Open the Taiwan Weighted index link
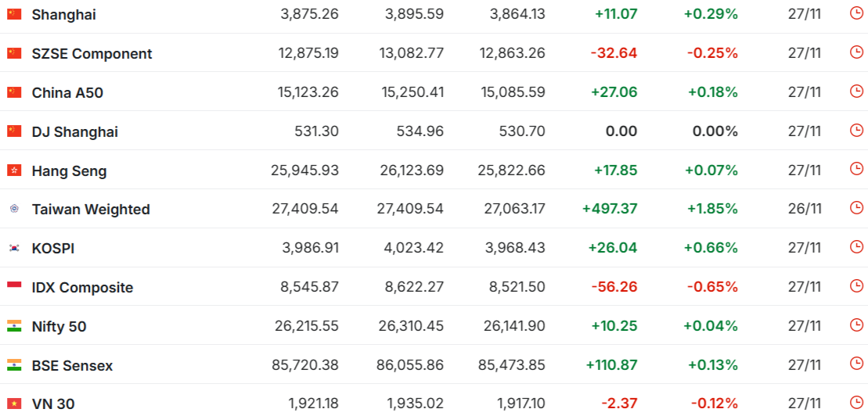 (91, 209)
